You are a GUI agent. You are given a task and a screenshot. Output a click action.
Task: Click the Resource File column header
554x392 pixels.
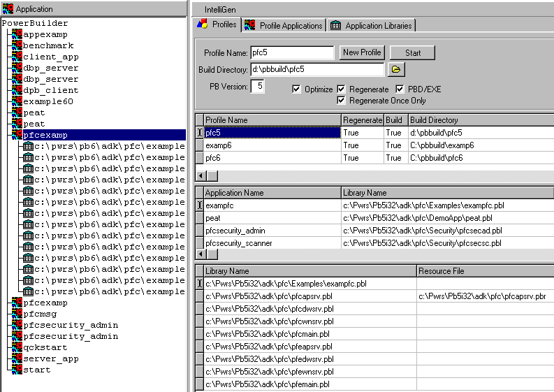pyautogui.click(x=486, y=271)
